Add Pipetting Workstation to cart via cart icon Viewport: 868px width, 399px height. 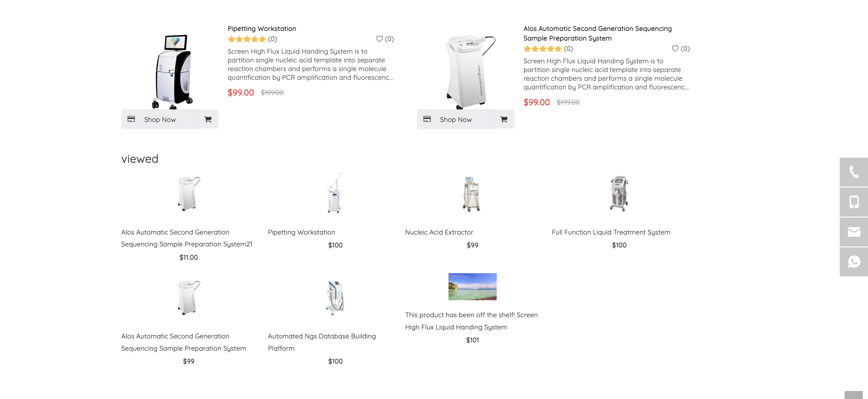coord(208,119)
